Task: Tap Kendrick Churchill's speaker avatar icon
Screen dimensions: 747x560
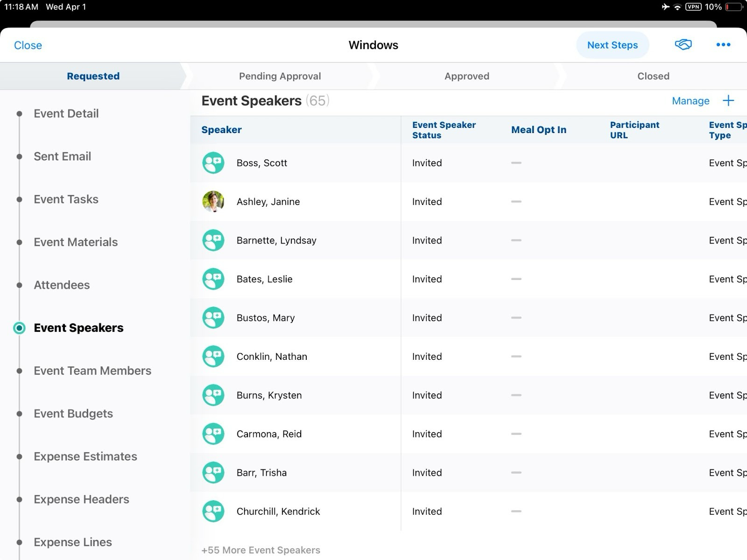Action: (x=213, y=511)
